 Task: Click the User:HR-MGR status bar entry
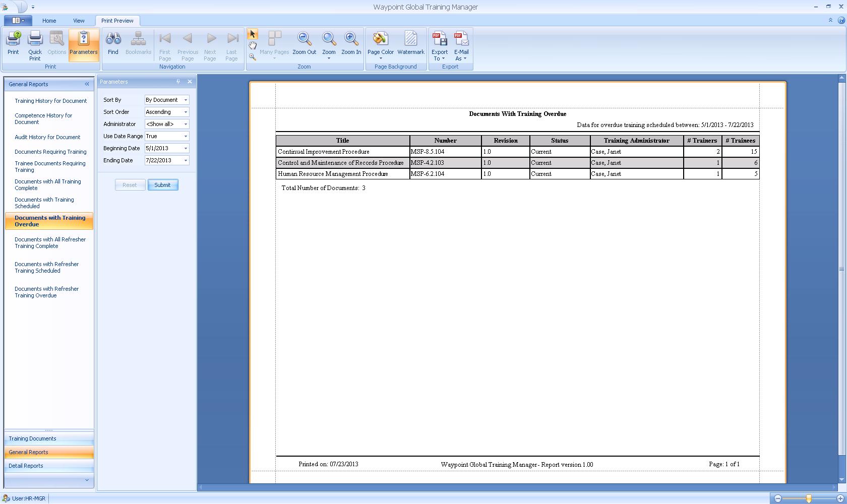click(24, 498)
